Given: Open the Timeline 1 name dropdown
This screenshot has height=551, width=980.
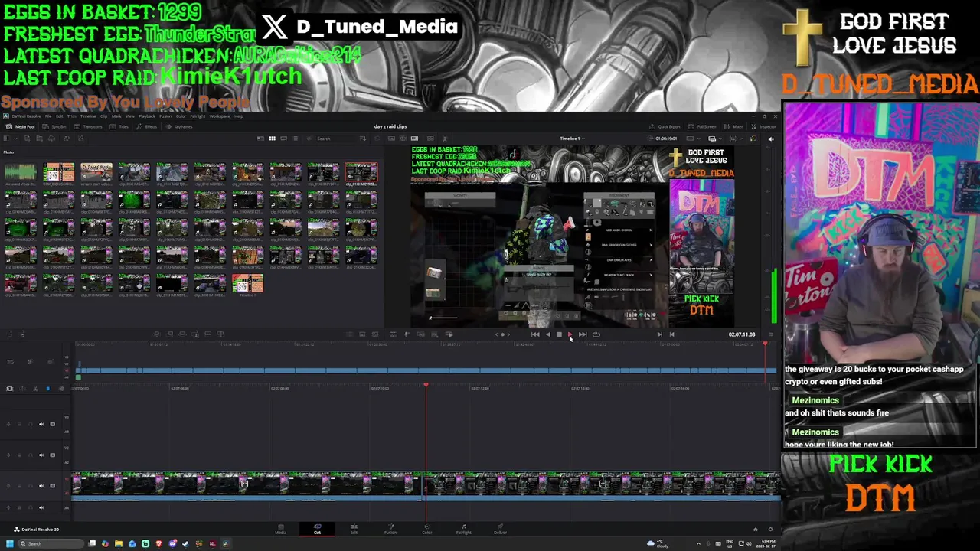Looking at the screenshot, I should click(573, 139).
